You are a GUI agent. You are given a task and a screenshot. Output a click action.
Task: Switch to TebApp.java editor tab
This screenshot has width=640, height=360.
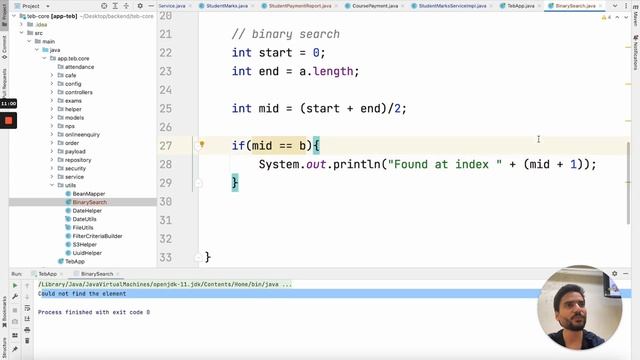click(520, 6)
